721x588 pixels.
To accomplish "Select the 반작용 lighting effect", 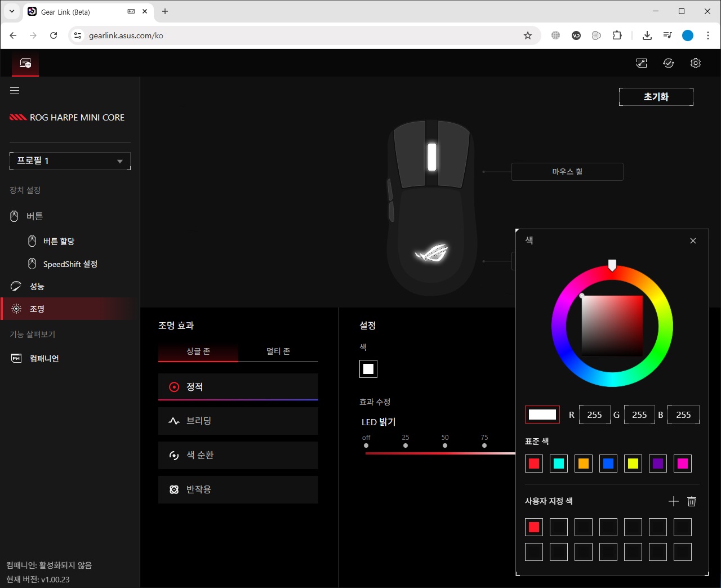I will point(238,489).
